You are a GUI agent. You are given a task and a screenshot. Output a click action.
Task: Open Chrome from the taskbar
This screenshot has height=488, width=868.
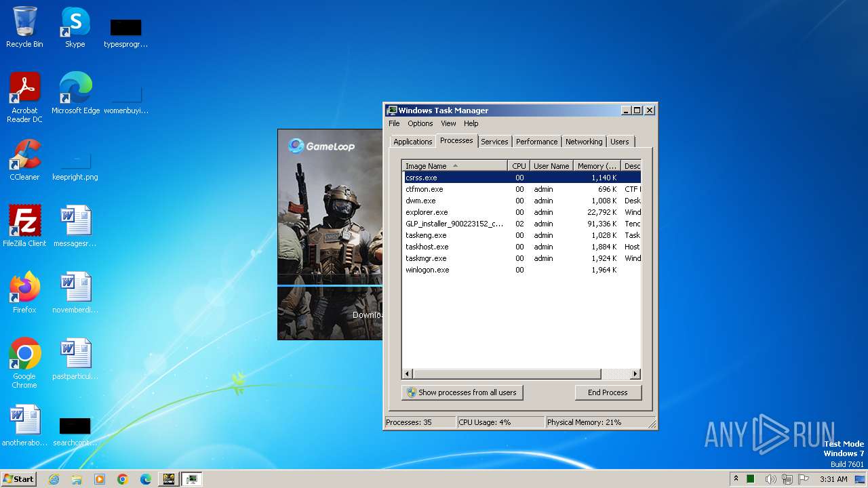point(123,479)
